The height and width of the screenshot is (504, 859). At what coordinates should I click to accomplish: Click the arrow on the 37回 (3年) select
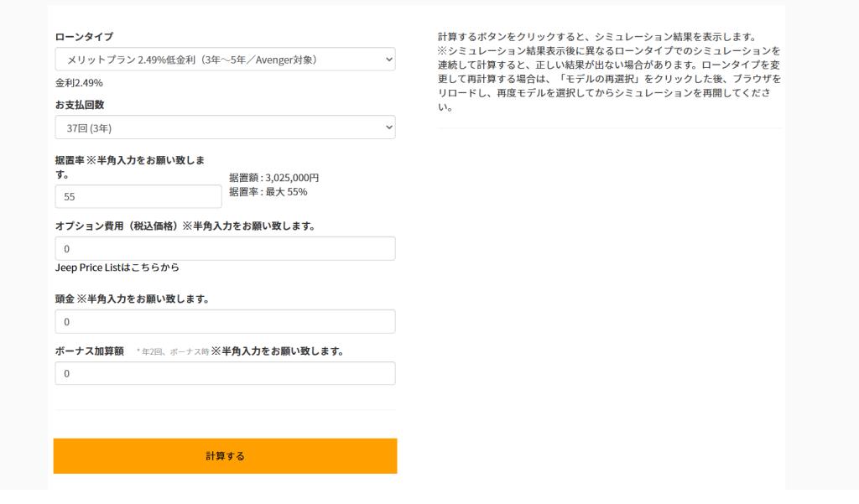388,127
